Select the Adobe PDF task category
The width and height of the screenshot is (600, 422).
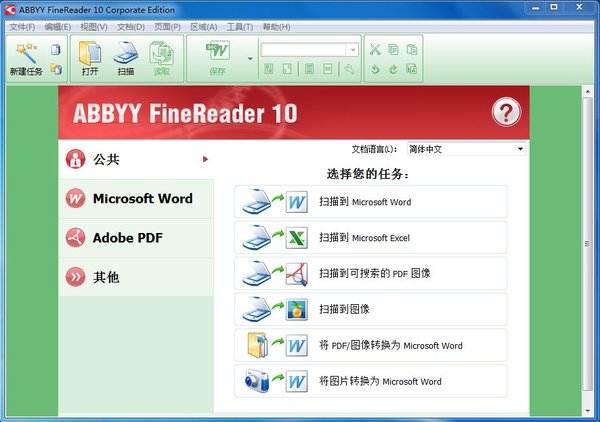[x=136, y=238]
